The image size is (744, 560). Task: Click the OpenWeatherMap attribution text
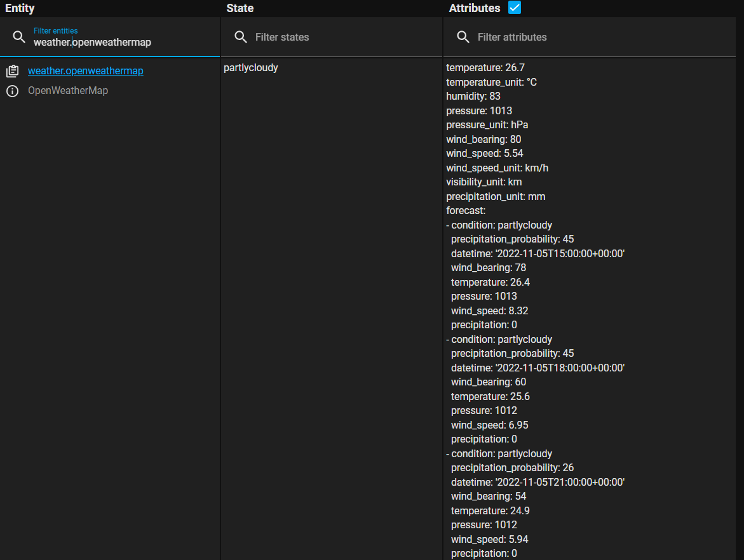pyautogui.click(x=67, y=90)
